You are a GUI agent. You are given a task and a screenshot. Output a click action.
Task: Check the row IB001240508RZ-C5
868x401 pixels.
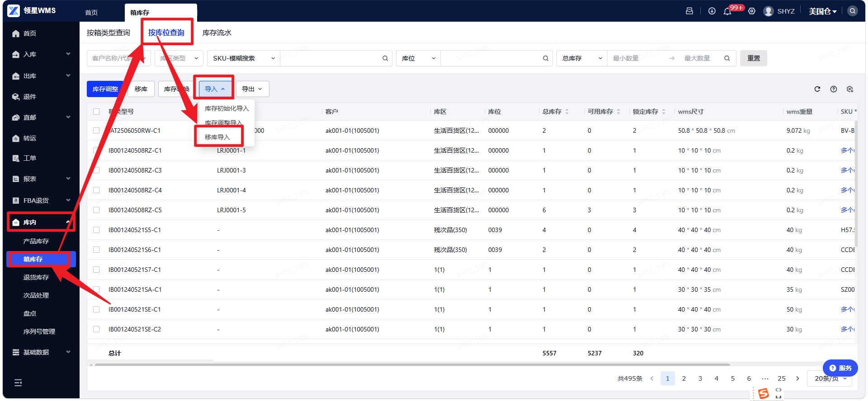click(96, 210)
